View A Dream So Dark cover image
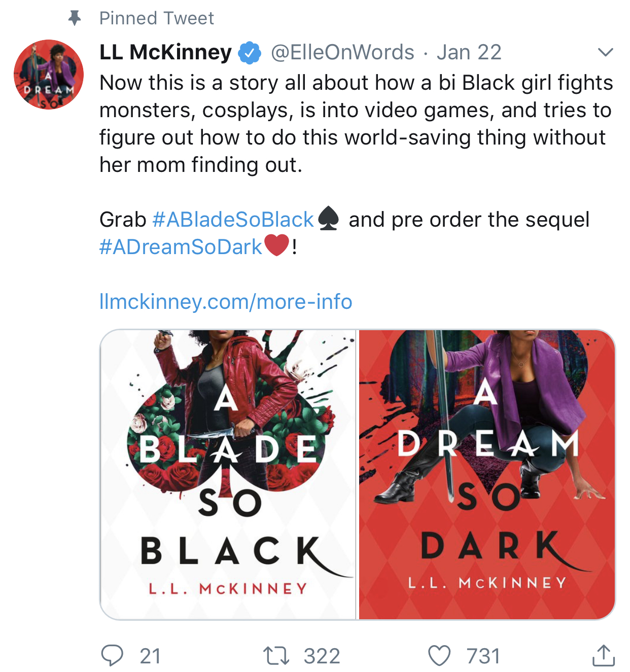 (487, 475)
